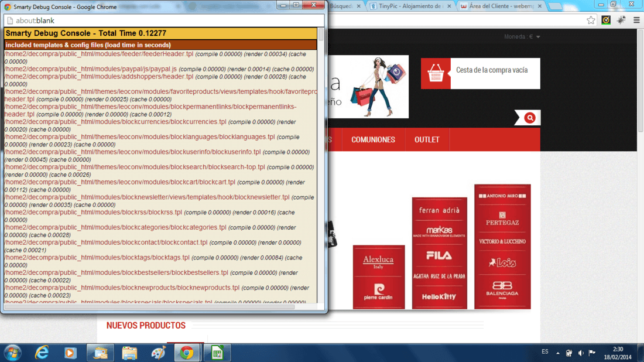This screenshot has width=644, height=362.
Task: Open the COMUNIONES menu item
Action: click(x=373, y=140)
